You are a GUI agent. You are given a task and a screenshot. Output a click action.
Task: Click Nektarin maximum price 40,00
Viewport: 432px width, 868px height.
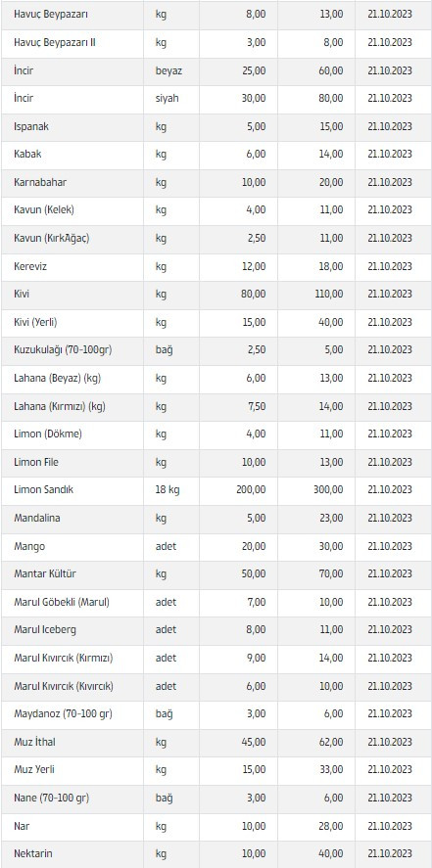(331, 853)
